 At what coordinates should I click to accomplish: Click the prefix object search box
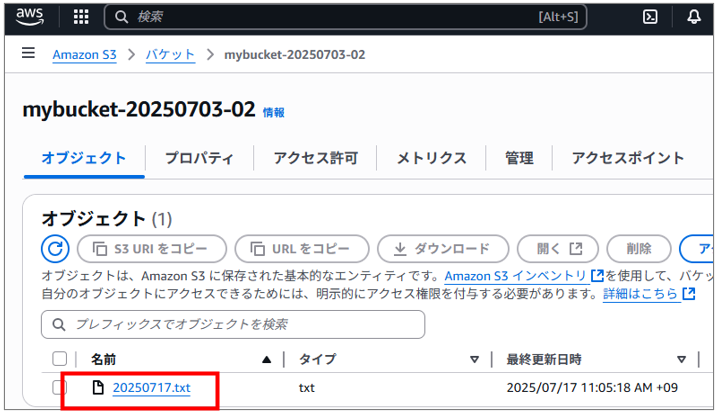click(x=233, y=325)
